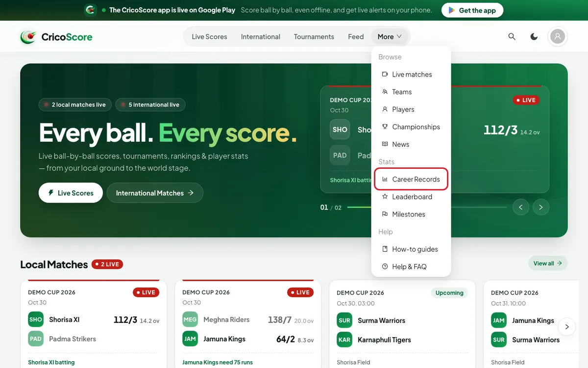
Task: Go to next hero slide arrow
Action: (541, 207)
